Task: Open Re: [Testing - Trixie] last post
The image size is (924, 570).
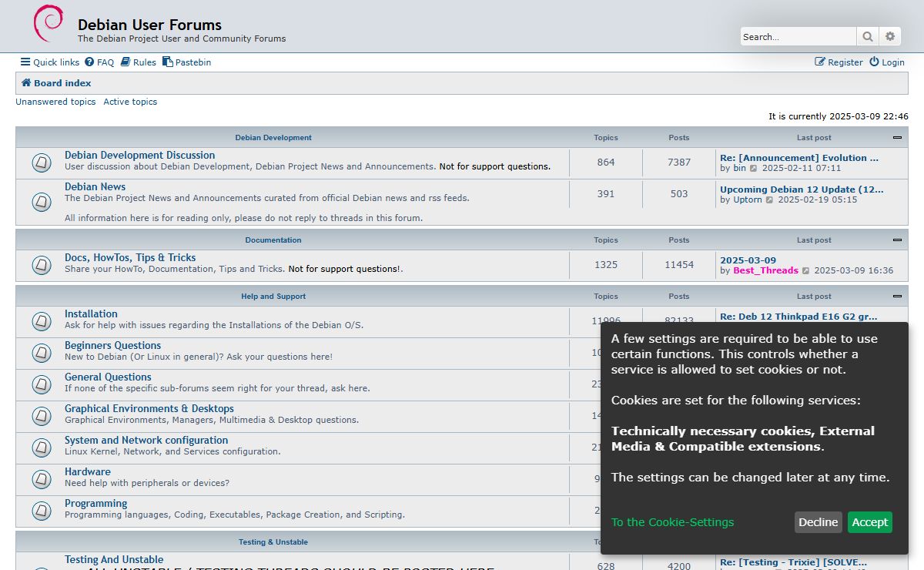Action: [793, 562]
